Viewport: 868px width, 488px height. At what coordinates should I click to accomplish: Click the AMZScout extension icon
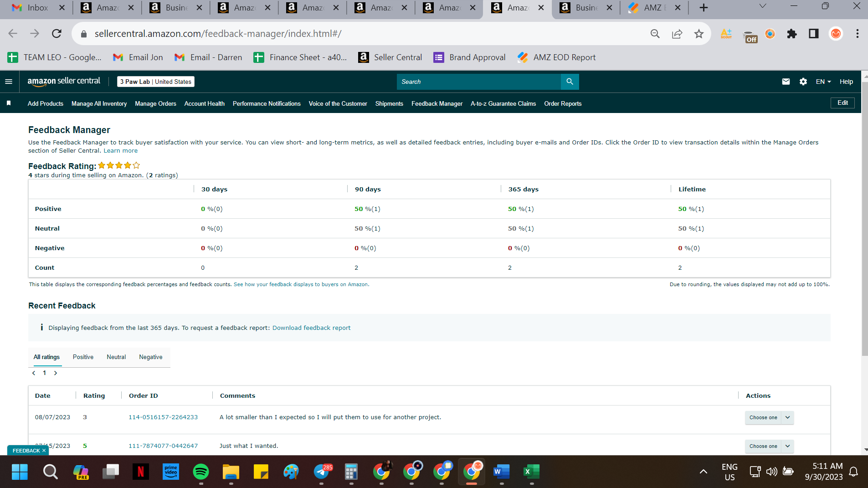726,34
